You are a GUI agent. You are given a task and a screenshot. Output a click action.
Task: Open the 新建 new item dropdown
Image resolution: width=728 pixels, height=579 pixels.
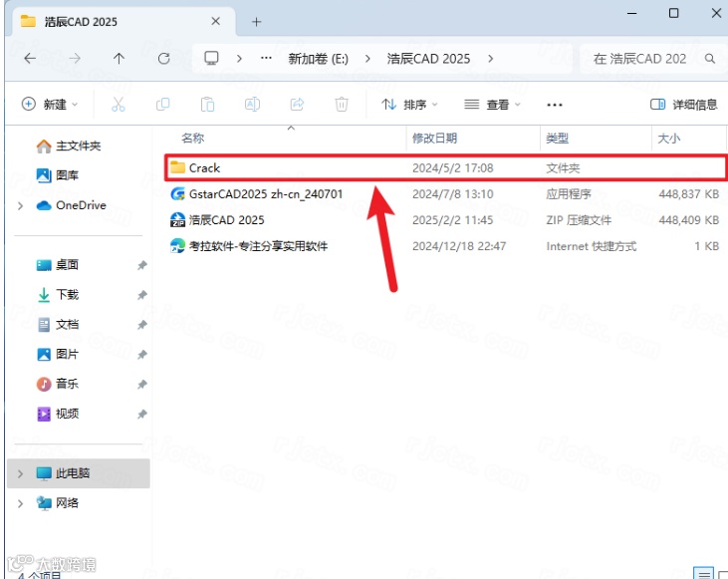click(x=50, y=104)
